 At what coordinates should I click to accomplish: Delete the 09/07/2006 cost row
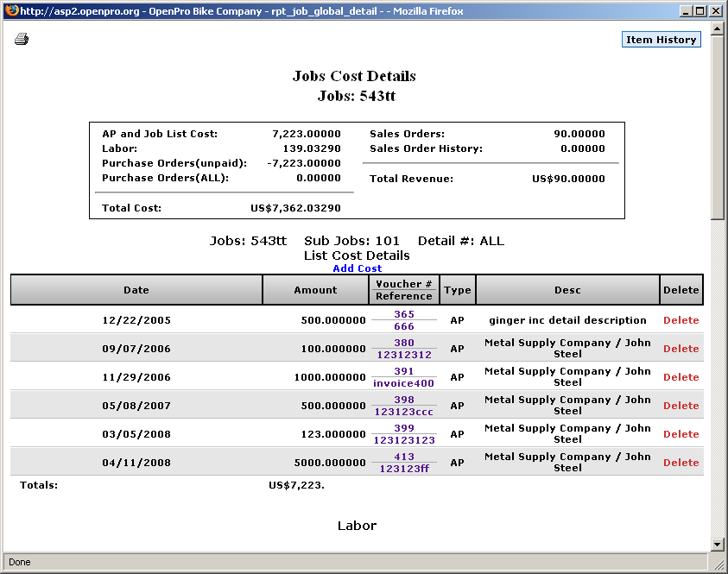[x=681, y=349]
